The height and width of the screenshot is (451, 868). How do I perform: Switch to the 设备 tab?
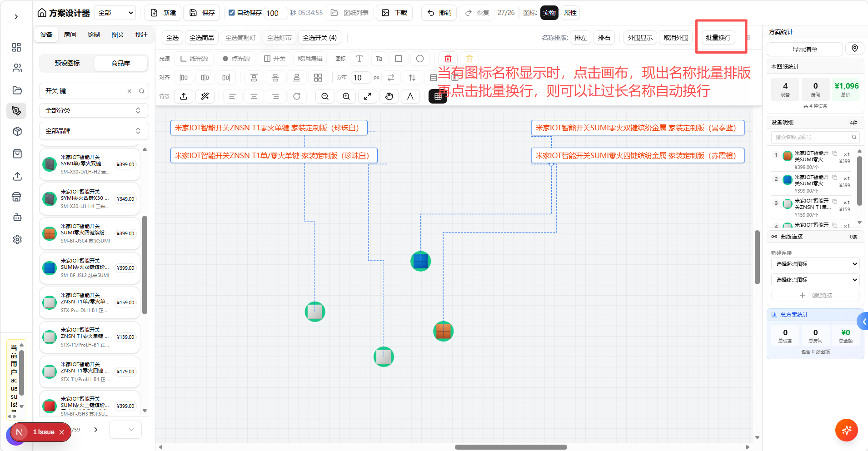46,35
